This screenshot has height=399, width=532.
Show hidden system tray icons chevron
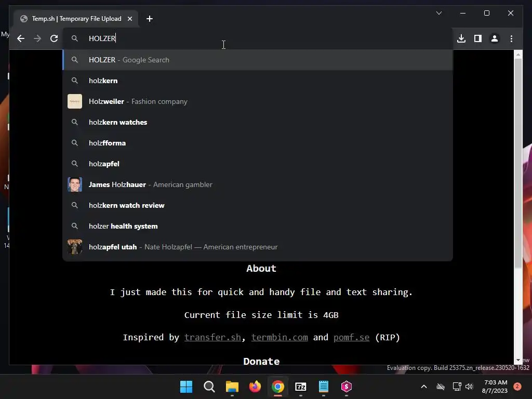click(424, 387)
